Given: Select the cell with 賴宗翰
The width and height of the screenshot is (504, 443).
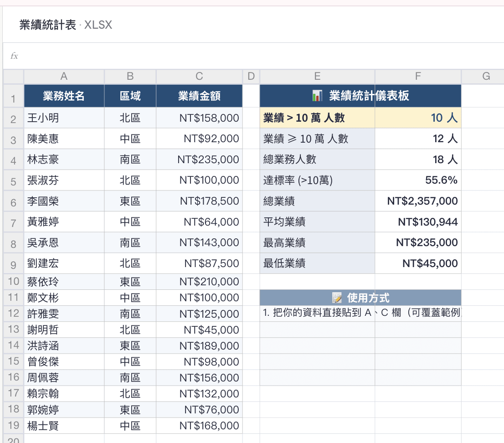Looking at the screenshot, I should 64,393.
